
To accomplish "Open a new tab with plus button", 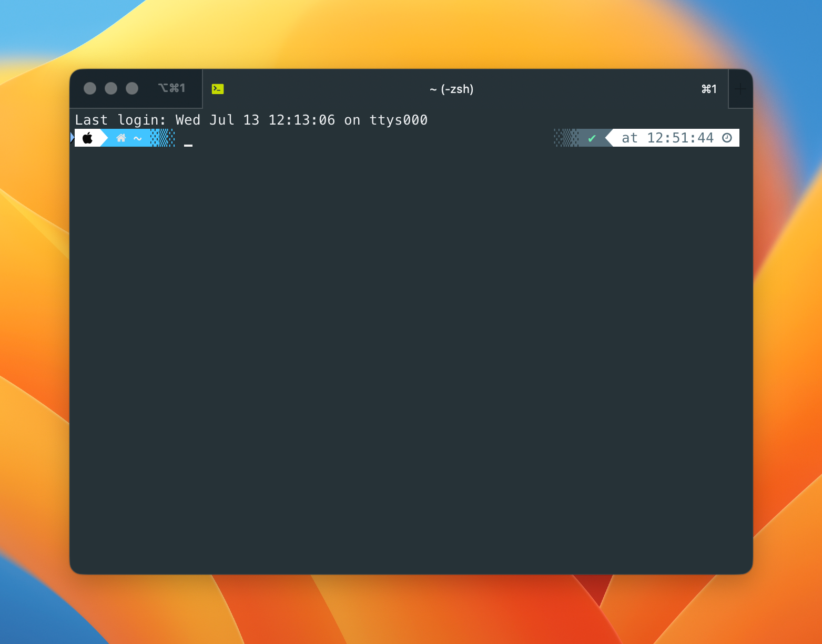I will click(x=740, y=89).
